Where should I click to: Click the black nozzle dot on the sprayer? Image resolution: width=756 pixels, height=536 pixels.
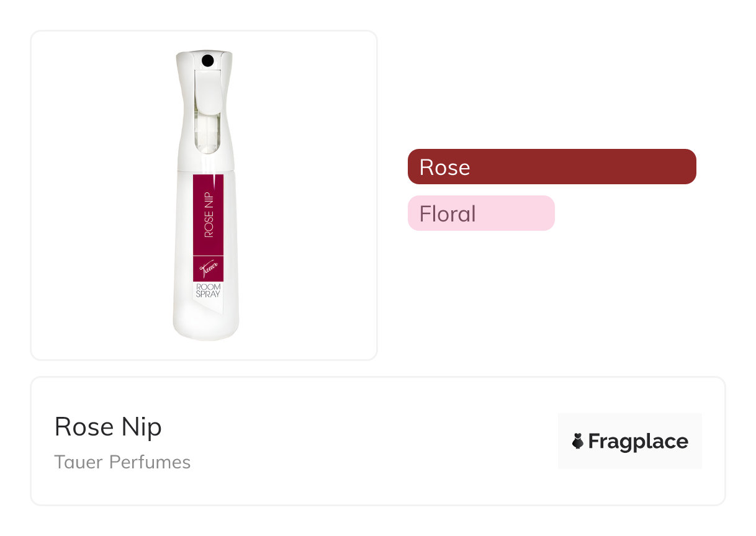(x=207, y=60)
